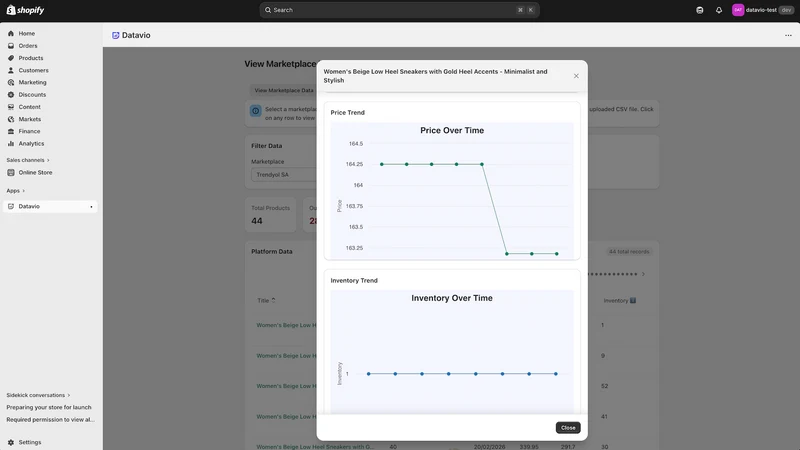The image size is (800, 450).
Task: Click the Content icon in sidebar
Action: click(11, 107)
